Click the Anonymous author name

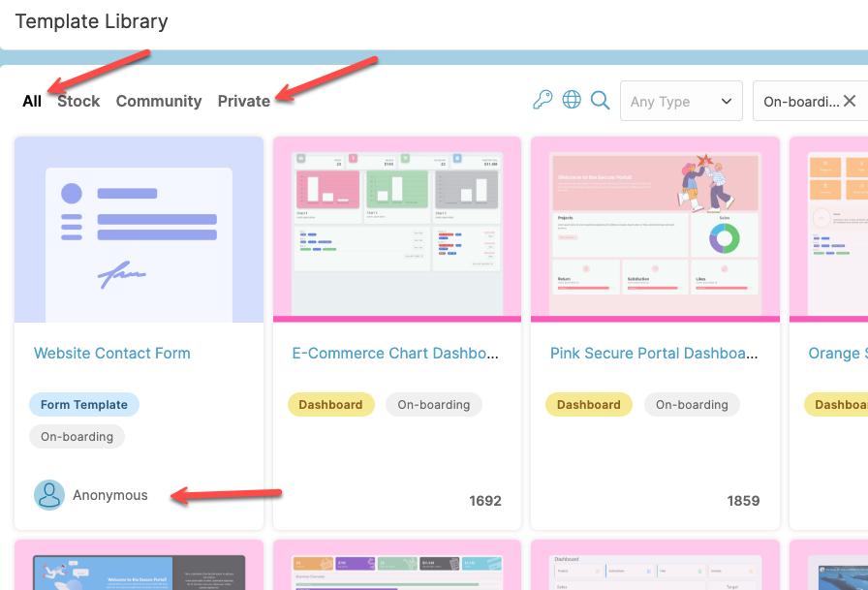[110, 495]
